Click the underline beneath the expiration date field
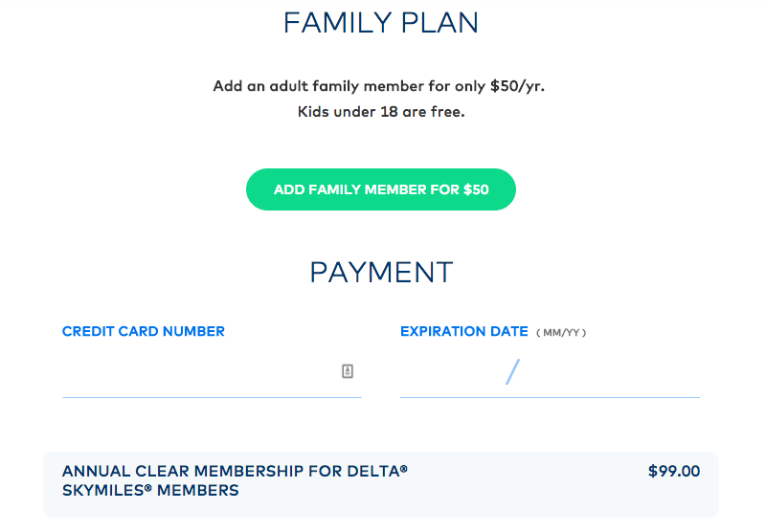 550,397
